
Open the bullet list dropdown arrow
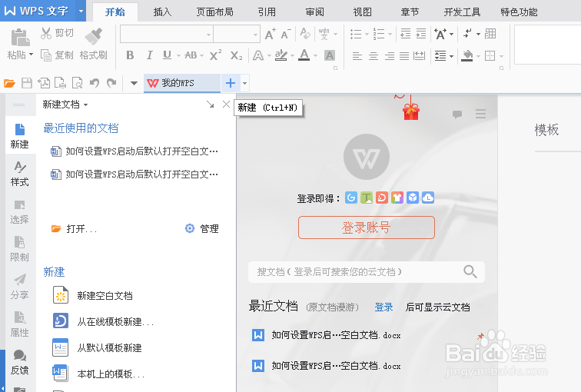point(367,35)
